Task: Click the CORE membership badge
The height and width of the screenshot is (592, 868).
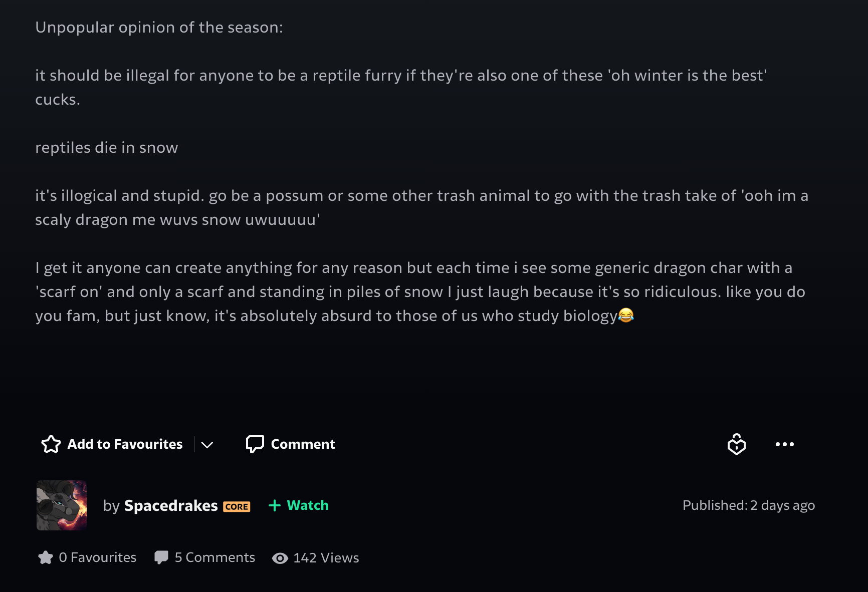Action: pyautogui.click(x=237, y=507)
